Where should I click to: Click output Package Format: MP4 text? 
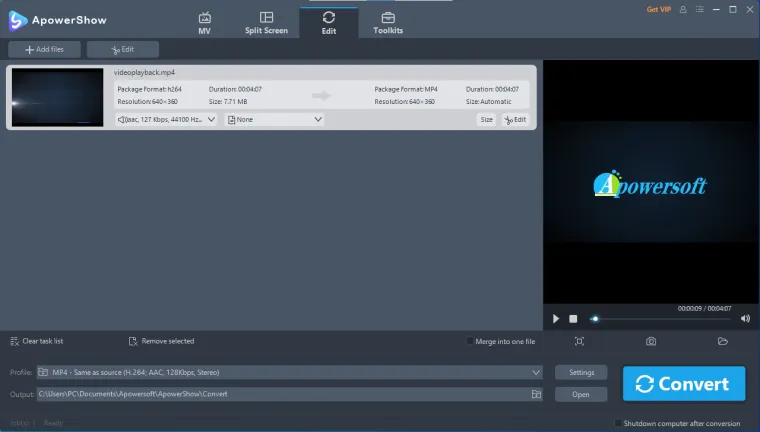click(x=406, y=89)
